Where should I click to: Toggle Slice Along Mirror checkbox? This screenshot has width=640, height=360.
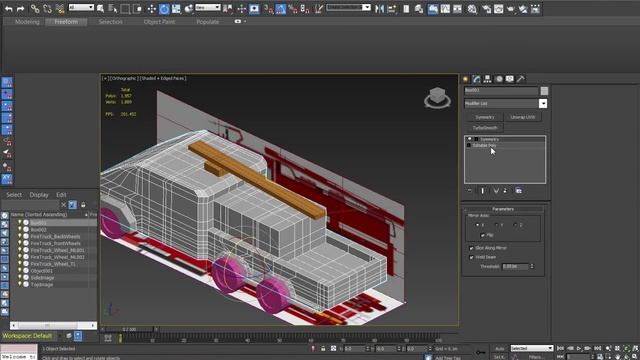tap(471, 248)
